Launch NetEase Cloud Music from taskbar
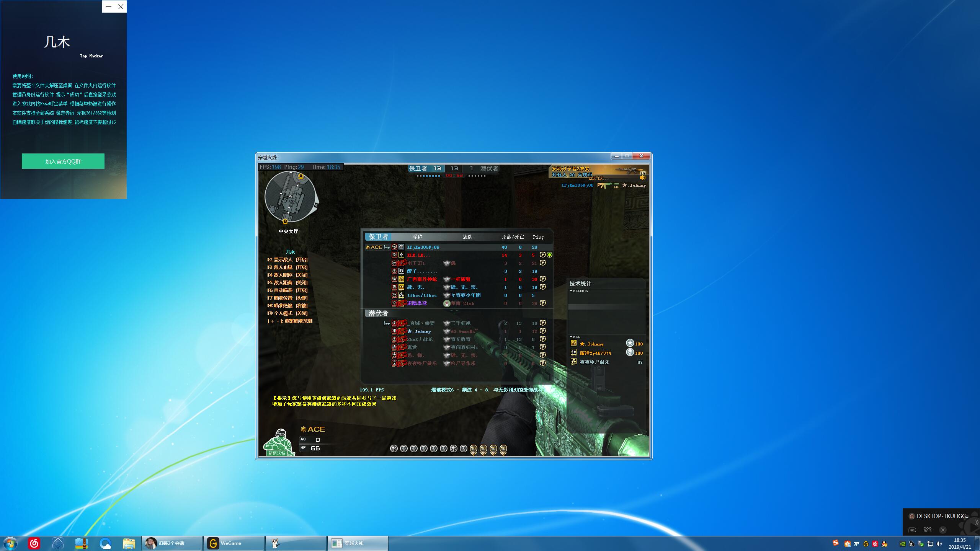The width and height of the screenshot is (980, 551). click(x=34, y=543)
